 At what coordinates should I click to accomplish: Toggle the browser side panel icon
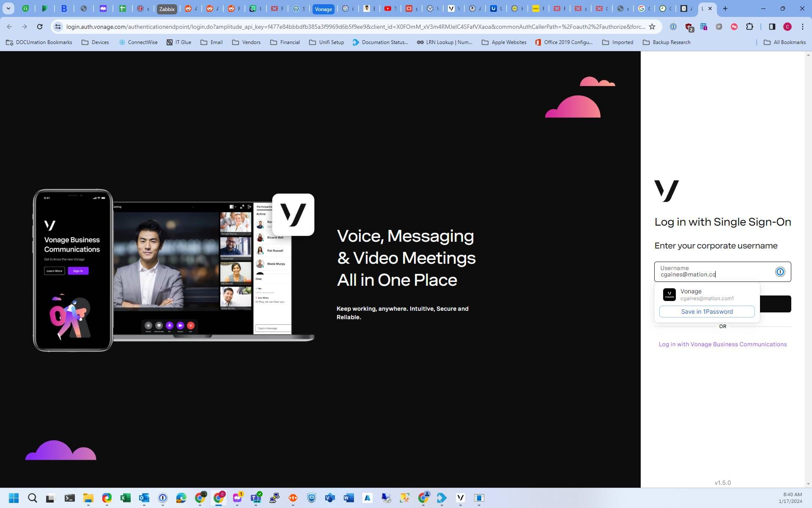[x=772, y=27]
